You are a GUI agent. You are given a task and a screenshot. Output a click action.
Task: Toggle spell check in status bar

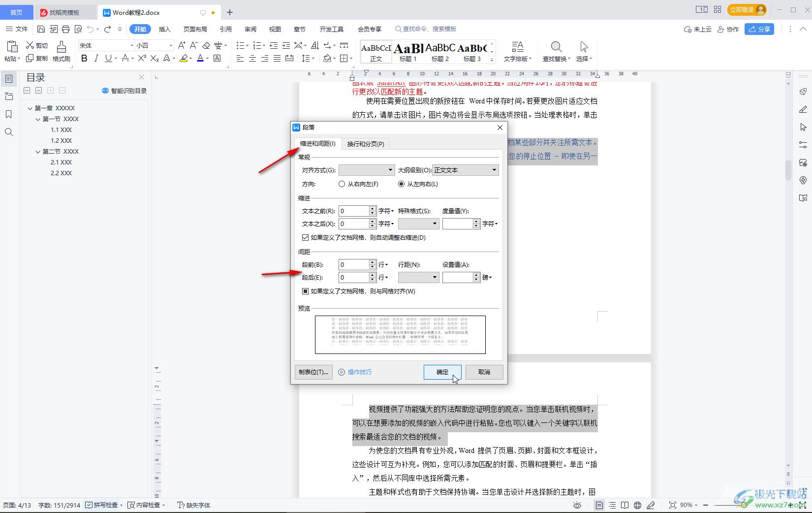tap(104, 505)
